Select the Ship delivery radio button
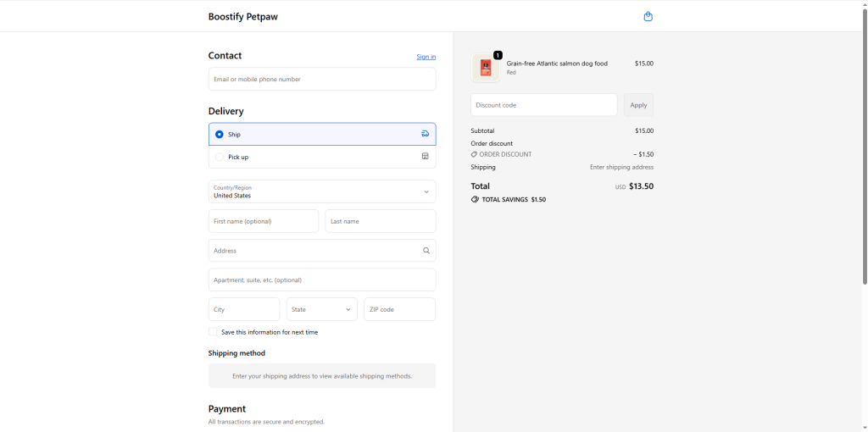 (x=220, y=134)
